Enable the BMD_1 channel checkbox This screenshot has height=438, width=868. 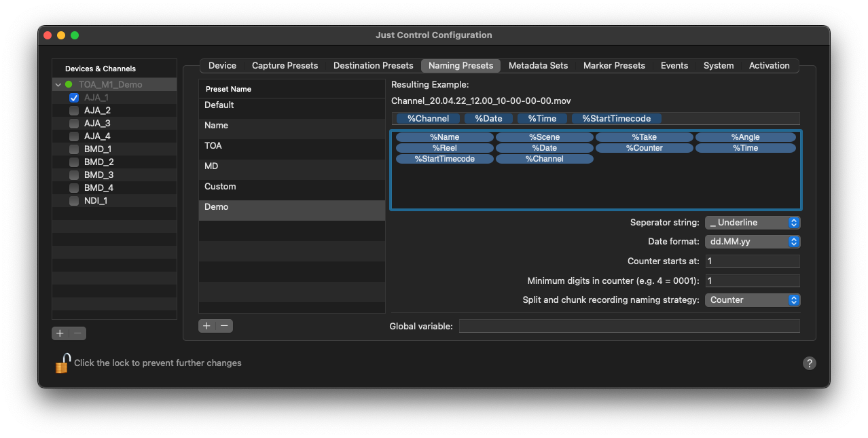click(74, 149)
